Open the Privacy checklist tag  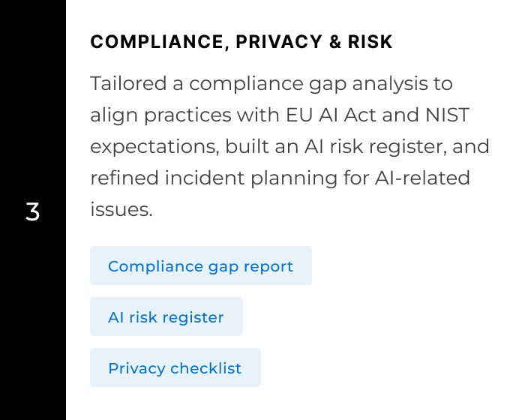(175, 368)
